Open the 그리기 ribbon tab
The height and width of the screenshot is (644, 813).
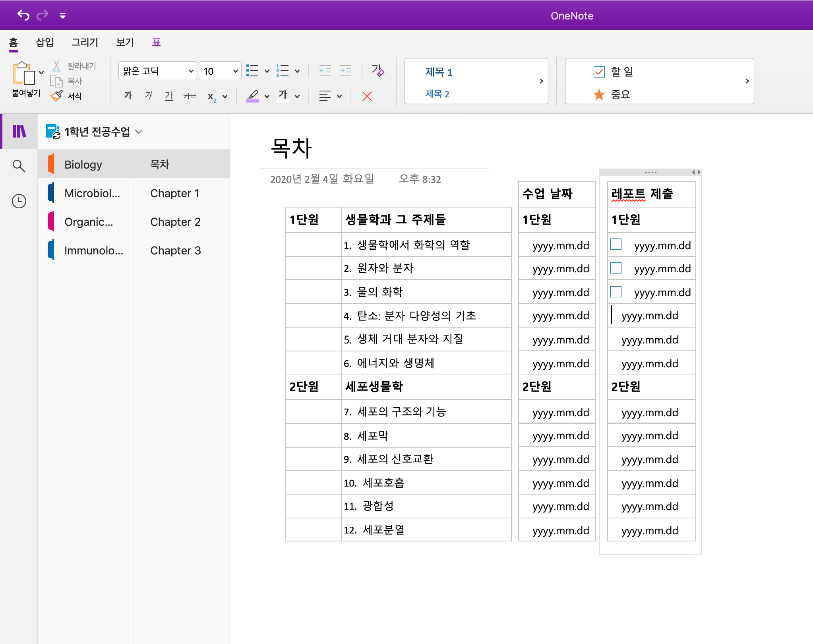[85, 42]
